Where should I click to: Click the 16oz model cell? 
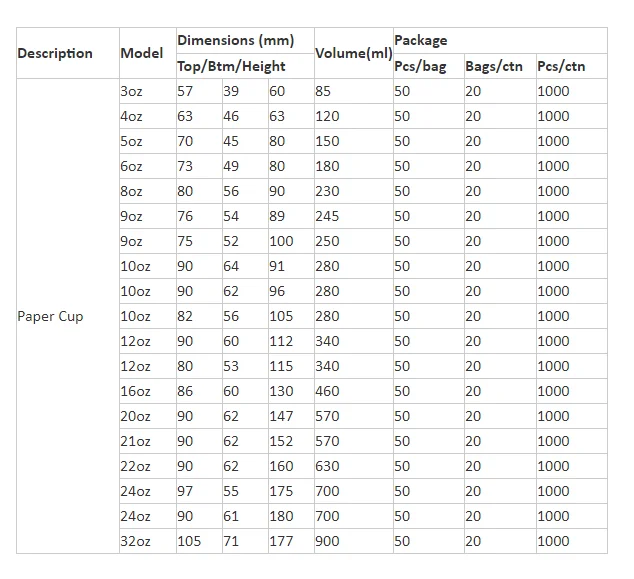pos(135,392)
